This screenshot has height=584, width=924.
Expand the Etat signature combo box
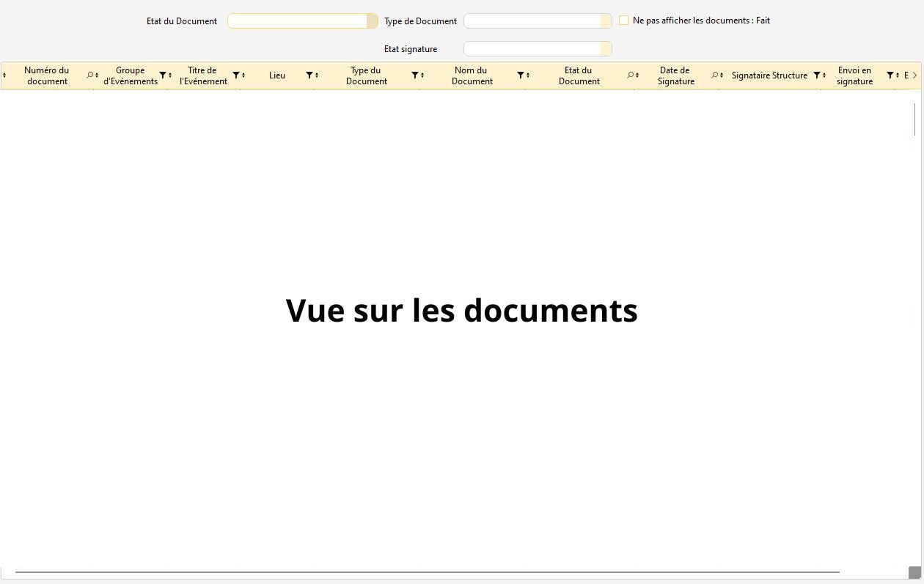click(606, 49)
